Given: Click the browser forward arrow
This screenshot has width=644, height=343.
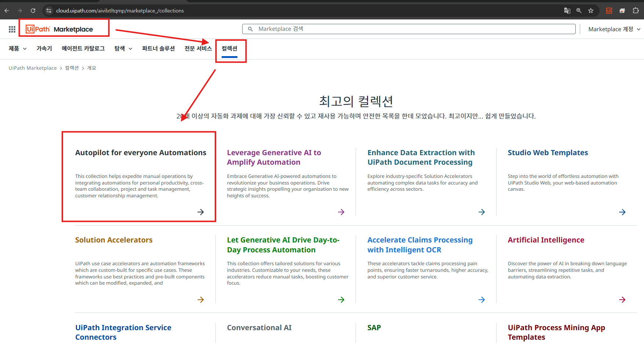Looking at the screenshot, I should (20, 11).
